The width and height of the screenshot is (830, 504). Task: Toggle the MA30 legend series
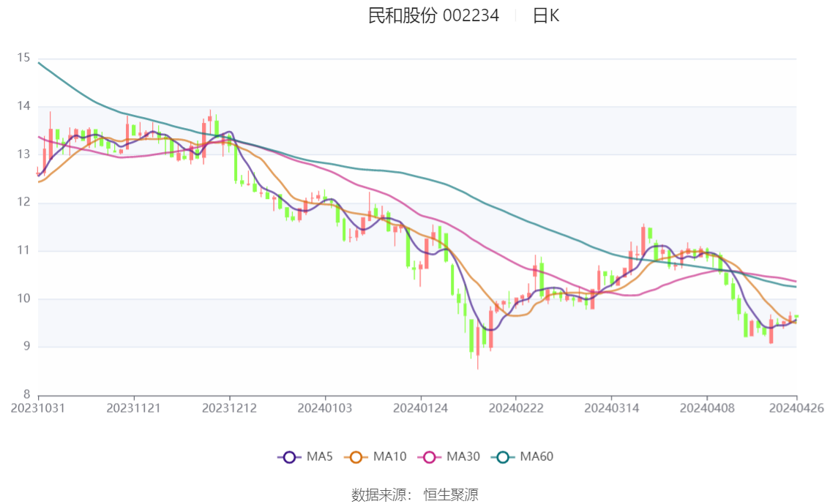[449, 456]
